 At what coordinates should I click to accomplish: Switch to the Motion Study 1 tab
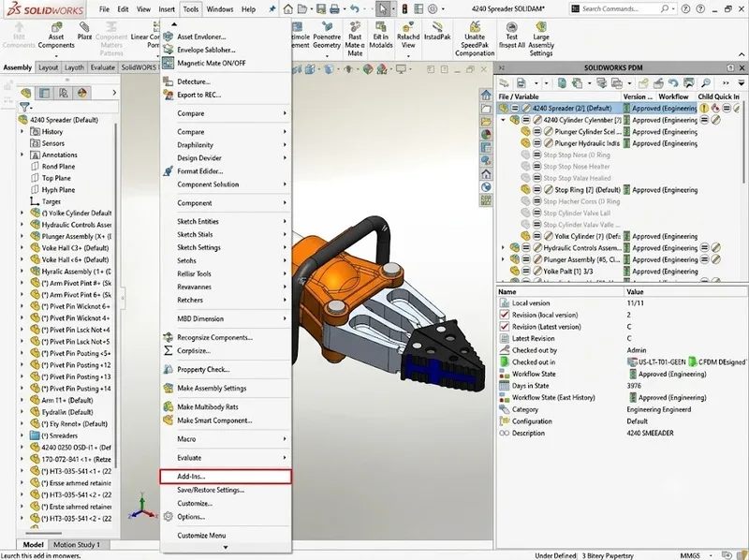(77, 545)
